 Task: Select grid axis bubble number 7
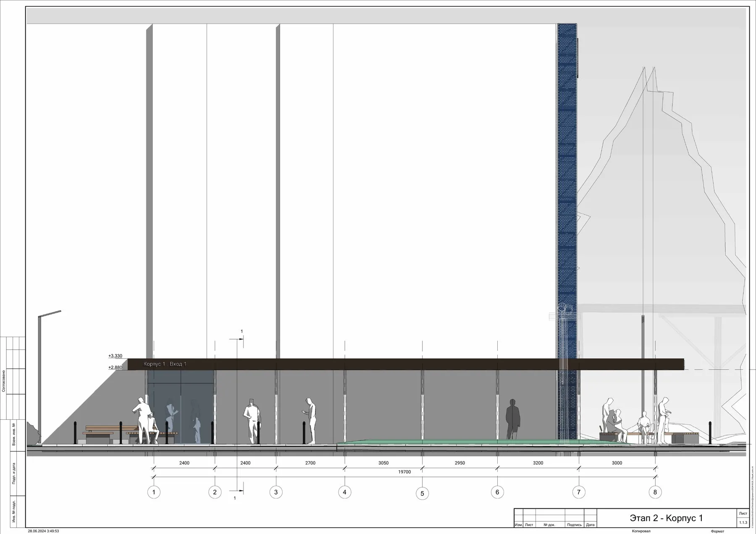(579, 492)
